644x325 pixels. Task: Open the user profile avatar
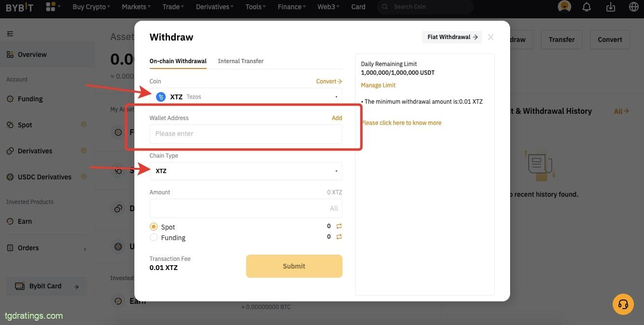pyautogui.click(x=564, y=7)
